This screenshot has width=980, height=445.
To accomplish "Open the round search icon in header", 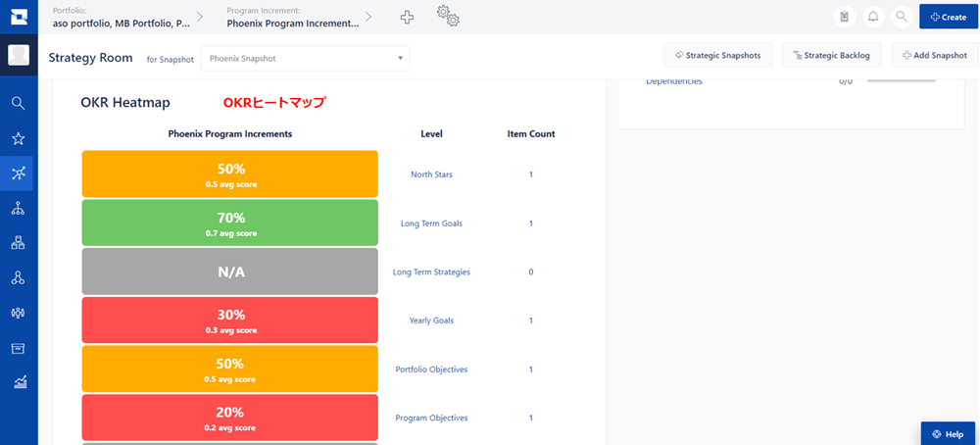I will [902, 17].
